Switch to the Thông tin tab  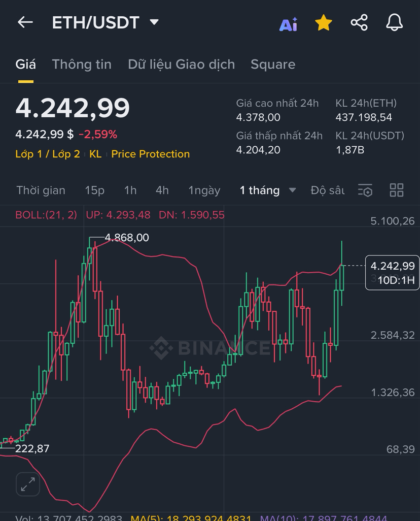(x=81, y=64)
